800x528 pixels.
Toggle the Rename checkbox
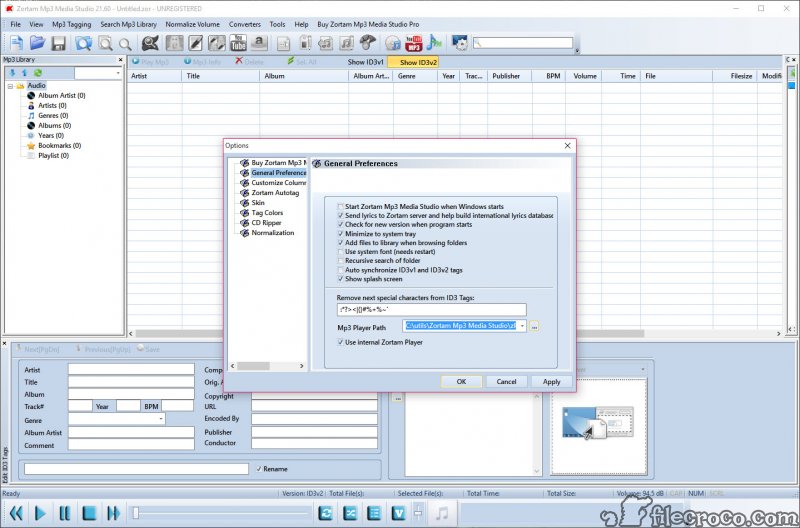[x=259, y=469]
